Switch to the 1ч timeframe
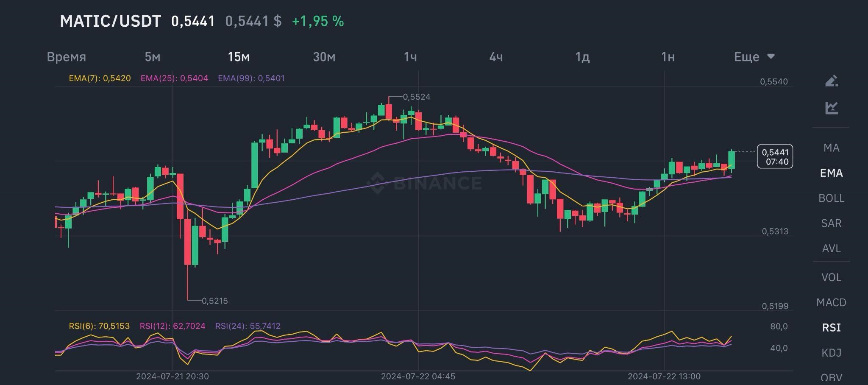This screenshot has width=868, height=385. coord(410,57)
